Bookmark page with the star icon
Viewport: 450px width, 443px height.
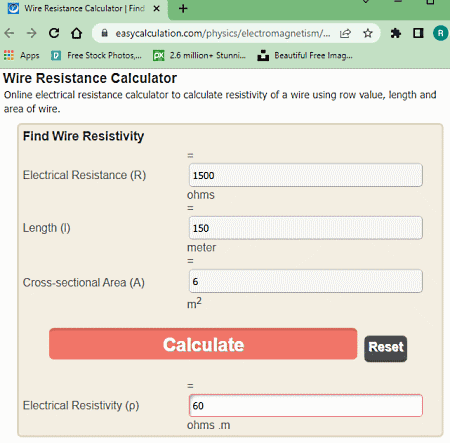[368, 33]
